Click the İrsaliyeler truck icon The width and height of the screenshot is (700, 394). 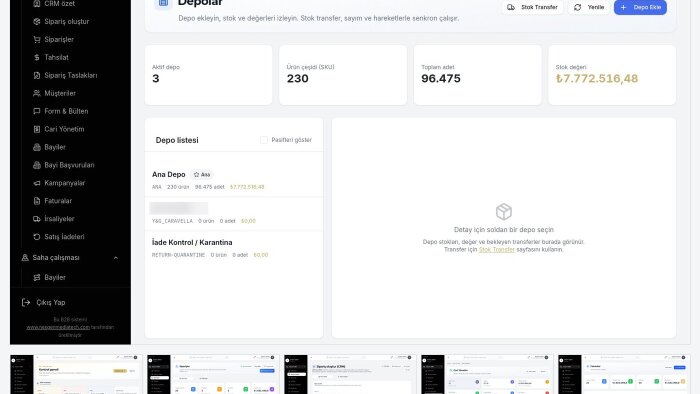pyautogui.click(x=37, y=219)
